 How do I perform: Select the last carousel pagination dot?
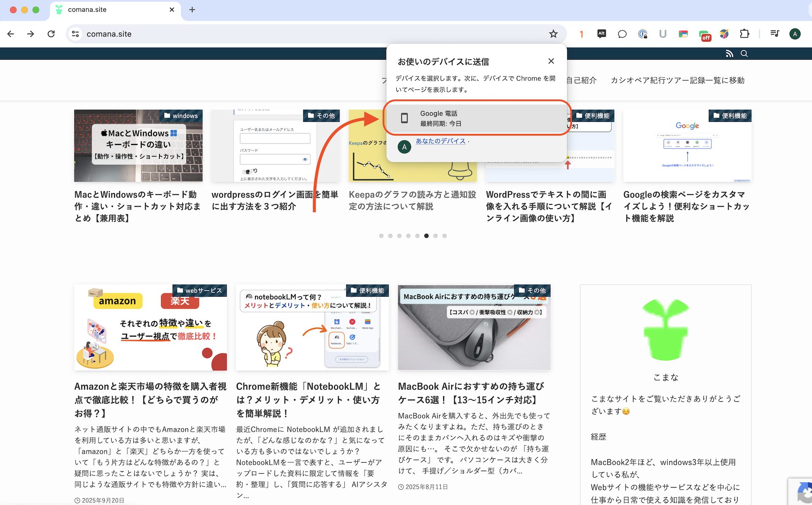click(x=444, y=236)
